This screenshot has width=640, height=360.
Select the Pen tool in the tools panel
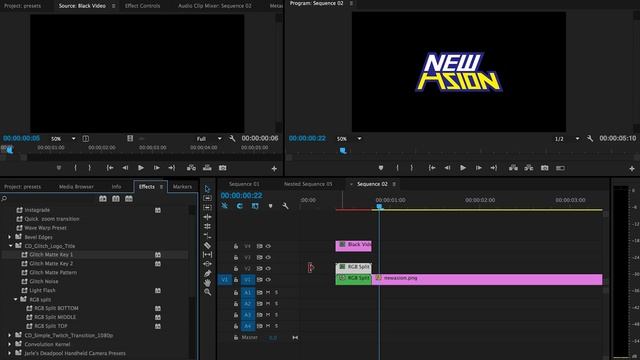click(207, 273)
